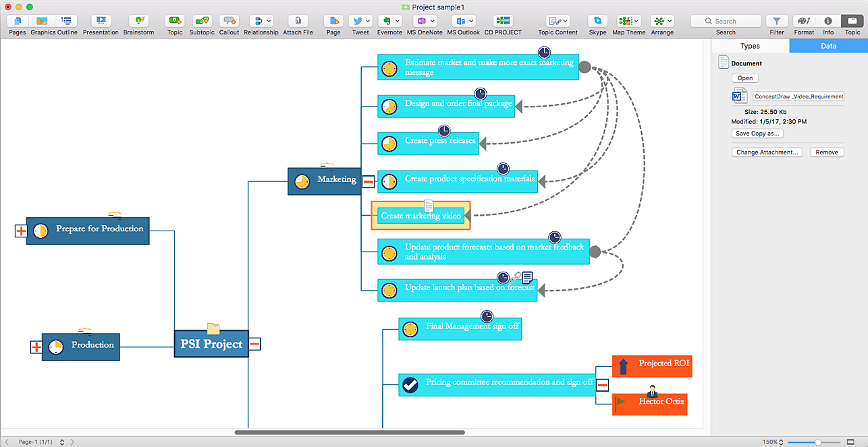Click the zoom slider in status bar

(x=818, y=442)
